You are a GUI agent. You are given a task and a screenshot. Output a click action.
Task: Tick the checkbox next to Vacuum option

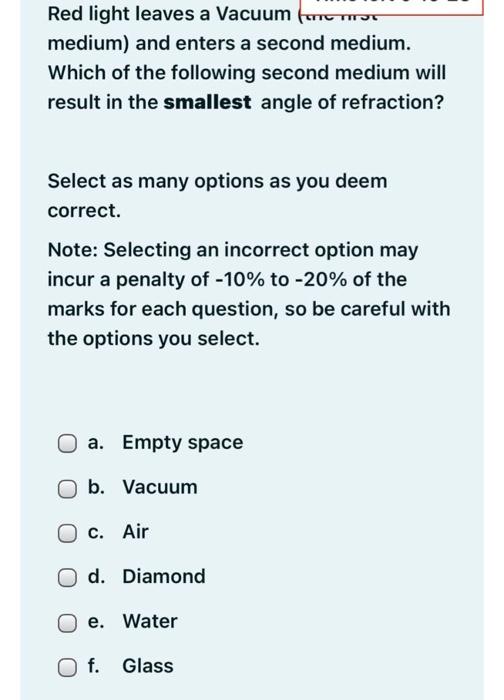[67, 489]
